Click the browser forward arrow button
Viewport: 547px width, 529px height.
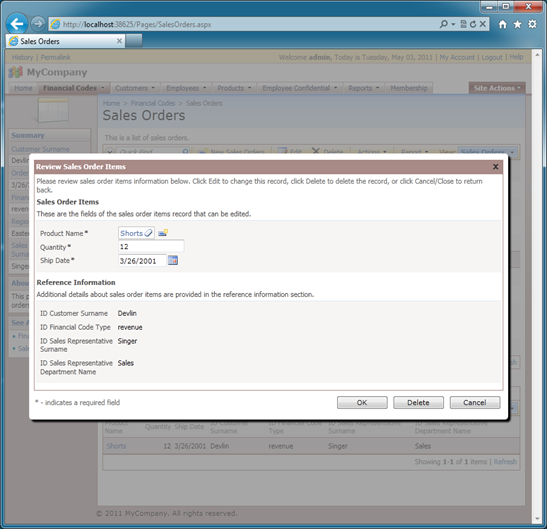pyautogui.click(x=37, y=24)
